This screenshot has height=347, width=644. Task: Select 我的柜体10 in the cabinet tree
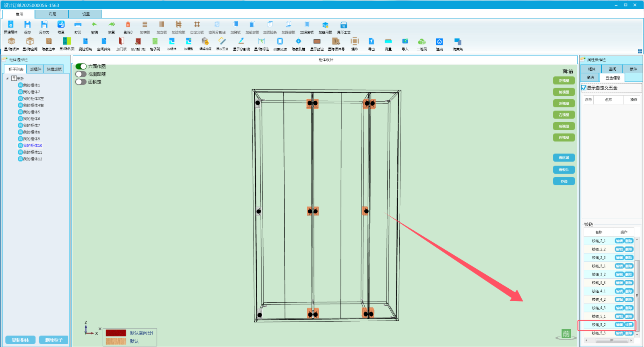pos(30,146)
